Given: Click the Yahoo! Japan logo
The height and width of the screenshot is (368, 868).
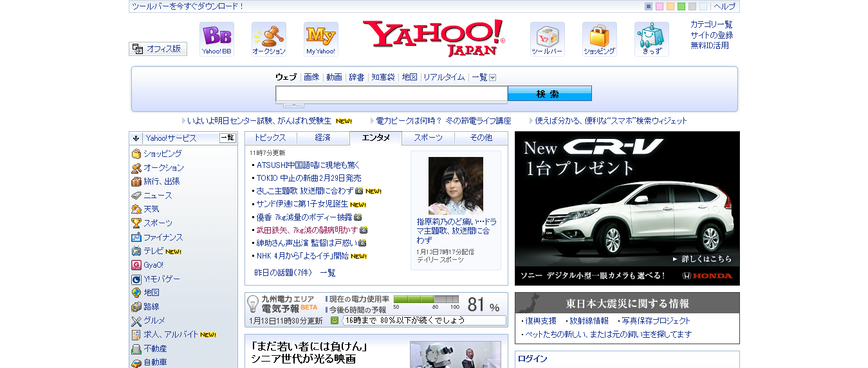Looking at the screenshot, I should 434,38.
